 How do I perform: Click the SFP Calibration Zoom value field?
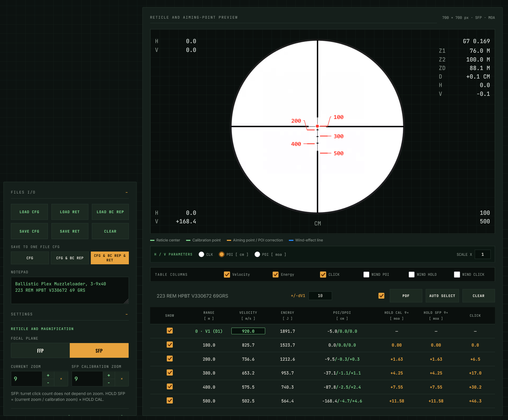[87, 379]
